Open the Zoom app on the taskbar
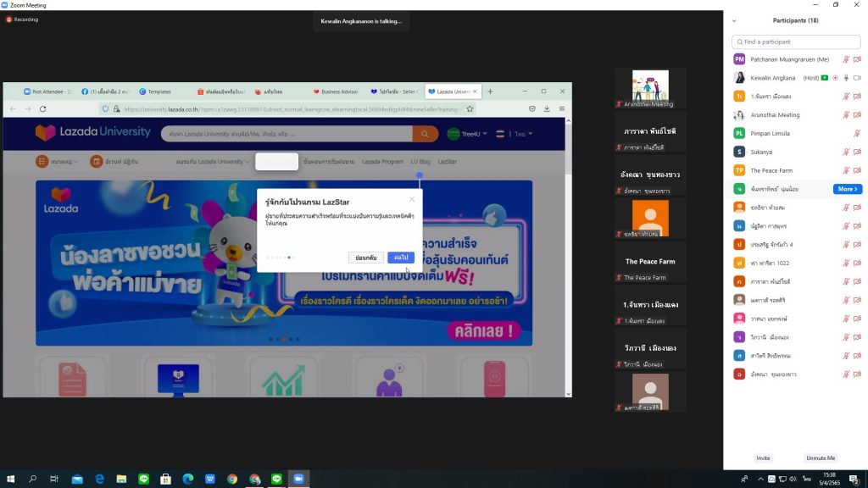 coord(298,480)
